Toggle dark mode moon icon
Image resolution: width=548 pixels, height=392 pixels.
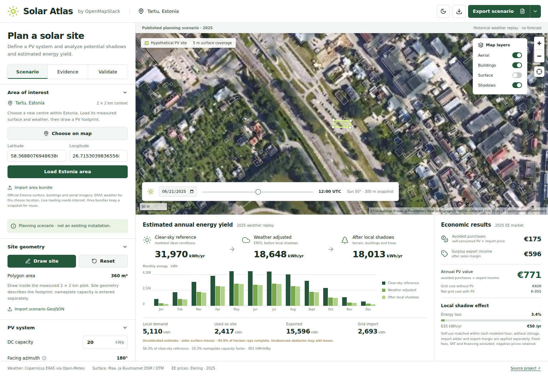(443, 11)
